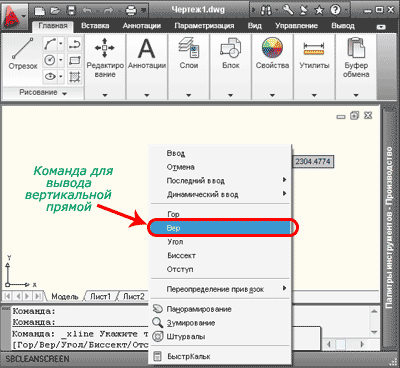Click the Print (plot) icon
The width and height of the screenshot is (400, 368).
point(131,11)
